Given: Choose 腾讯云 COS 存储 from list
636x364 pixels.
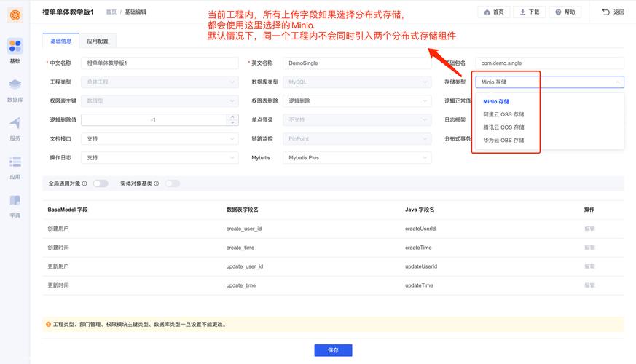Looking at the screenshot, I should tap(503, 127).
